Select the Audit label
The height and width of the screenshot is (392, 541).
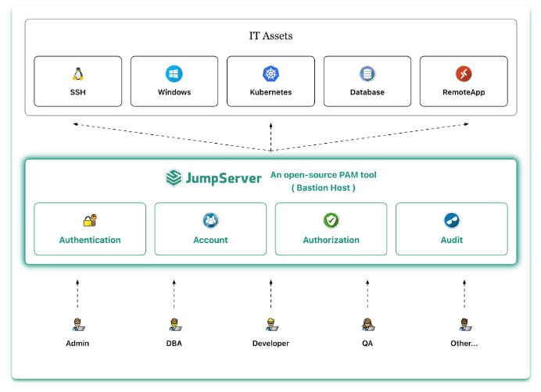pyautogui.click(x=452, y=240)
